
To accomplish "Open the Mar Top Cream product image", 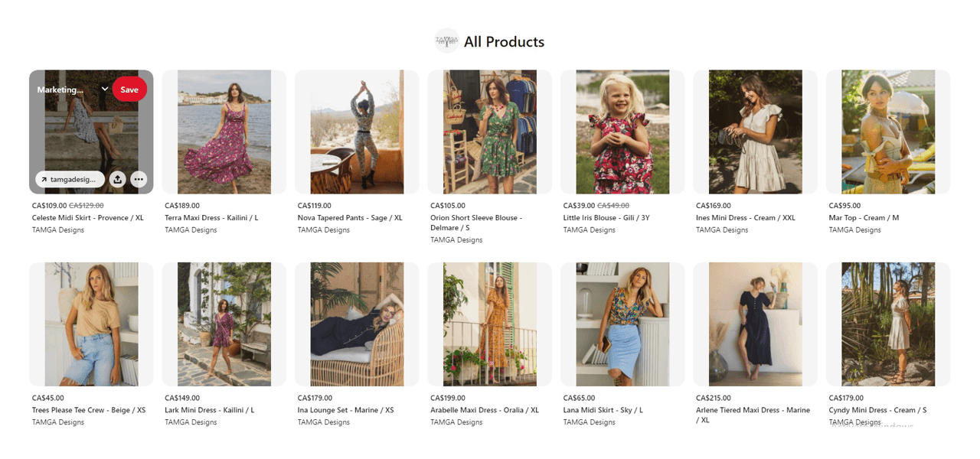I will [888, 132].
